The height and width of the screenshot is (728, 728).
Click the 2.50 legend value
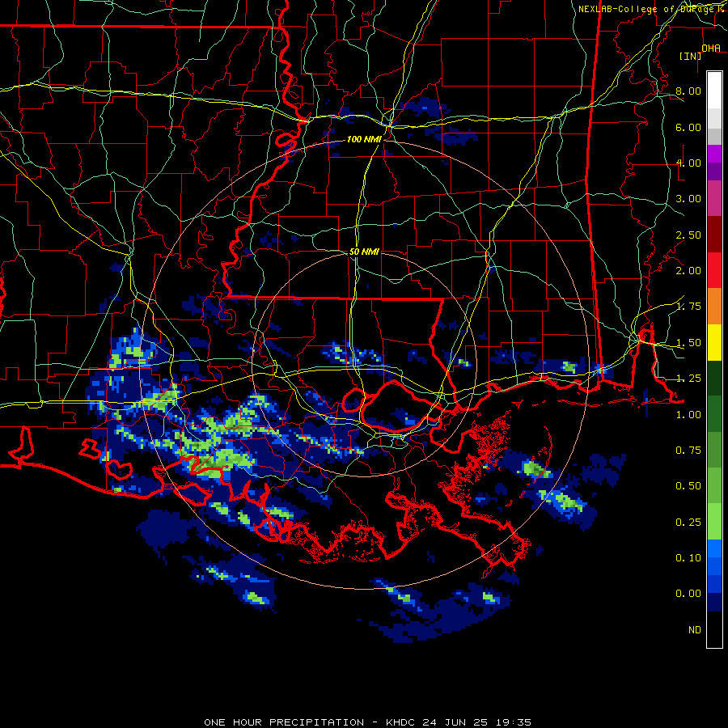tap(688, 235)
